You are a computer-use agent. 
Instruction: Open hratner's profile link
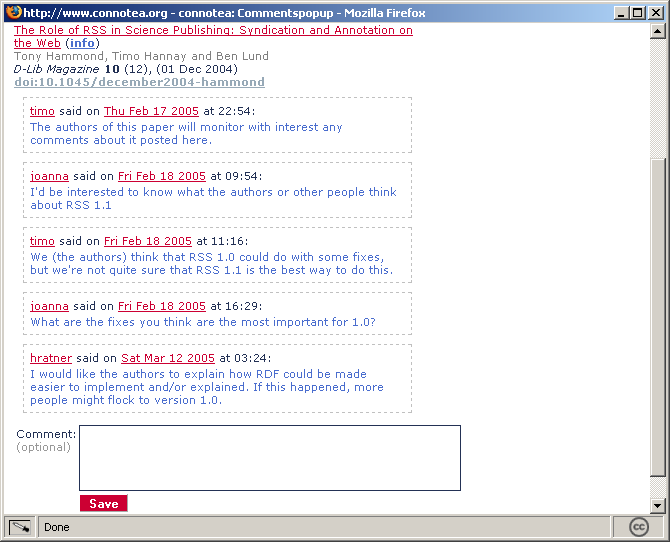(51, 358)
